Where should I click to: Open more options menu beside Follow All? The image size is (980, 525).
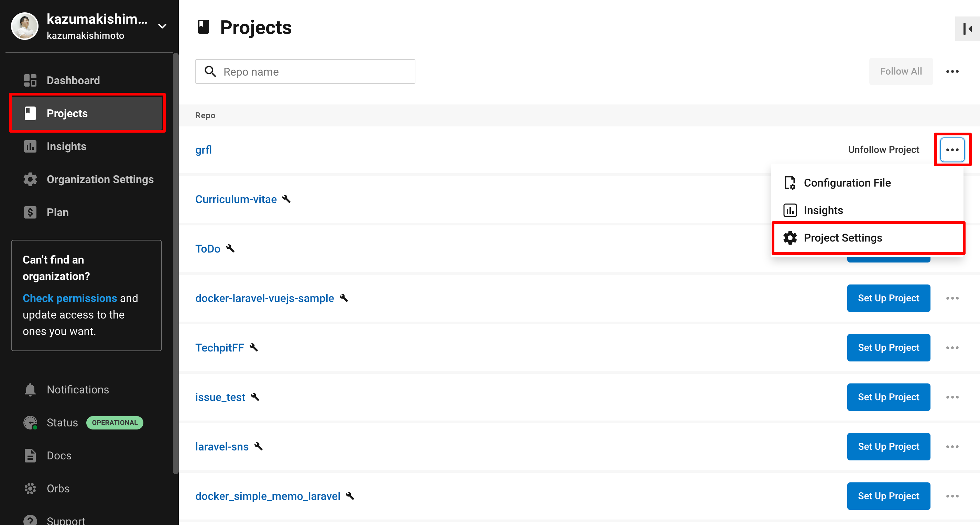coord(952,71)
